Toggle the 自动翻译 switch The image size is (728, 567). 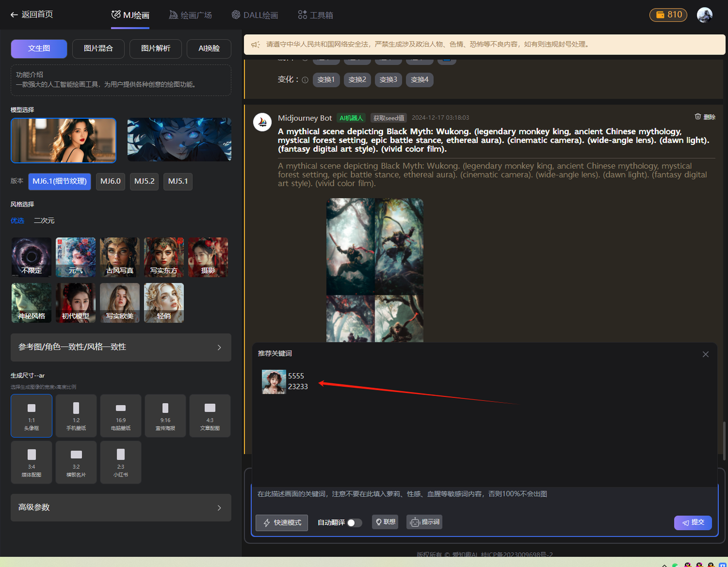pos(354,523)
